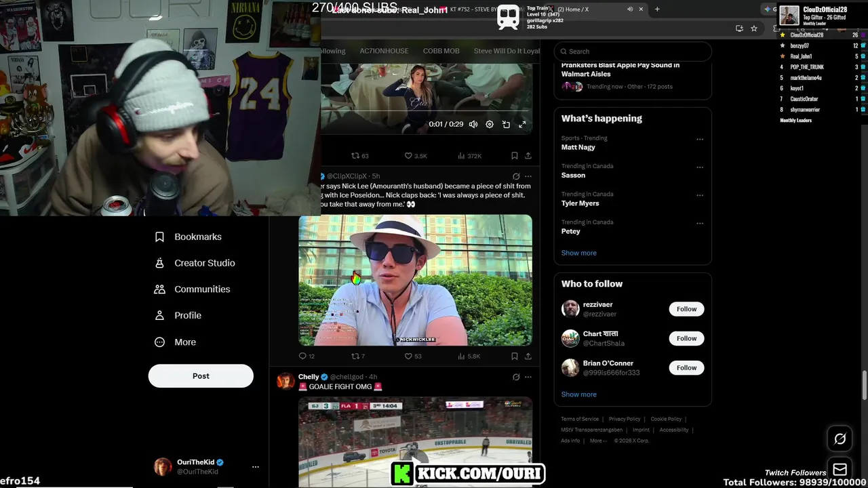Go to Communities page
Screen dimensions: 868x488
(x=193, y=289)
